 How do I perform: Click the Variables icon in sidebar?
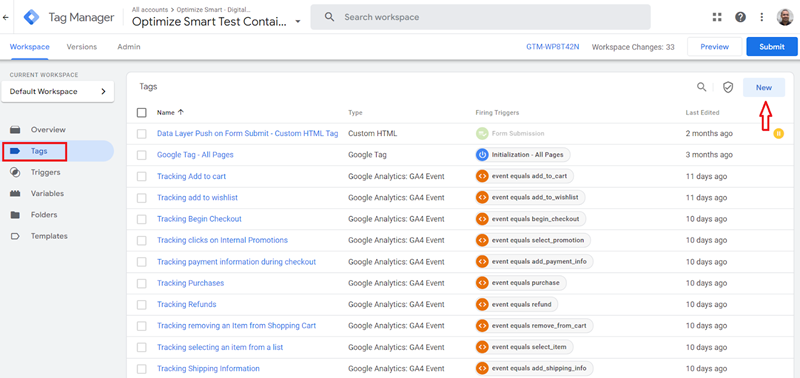pos(15,194)
